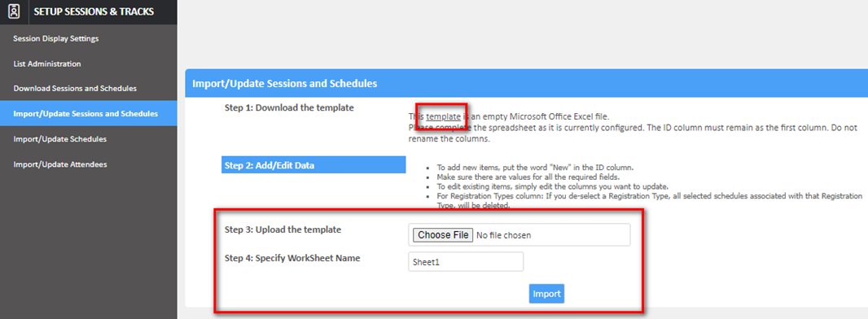The height and width of the screenshot is (319, 868).
Task: Navigate to Import/Update Attendees
Action: tap(59, 164)
